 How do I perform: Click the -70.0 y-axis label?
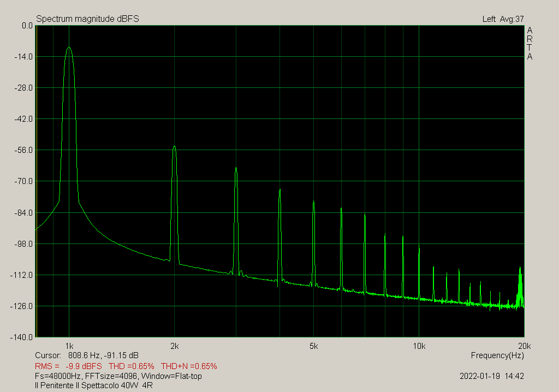23,181
